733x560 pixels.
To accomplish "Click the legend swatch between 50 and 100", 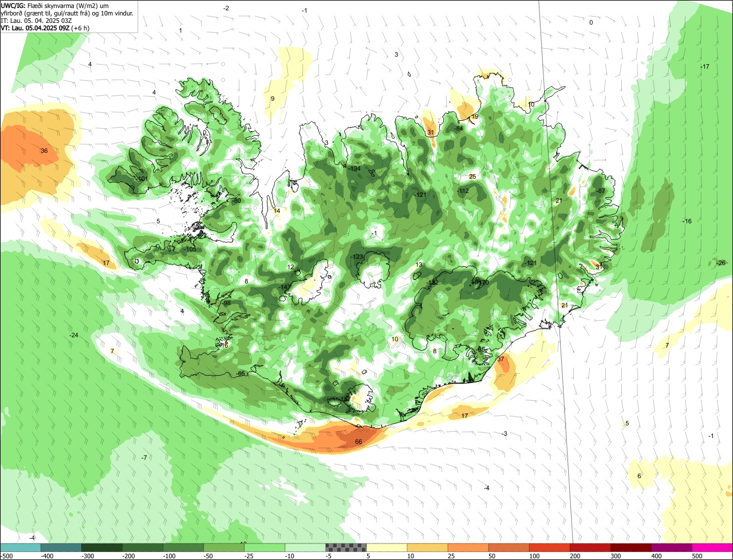I will pos(509,548).
